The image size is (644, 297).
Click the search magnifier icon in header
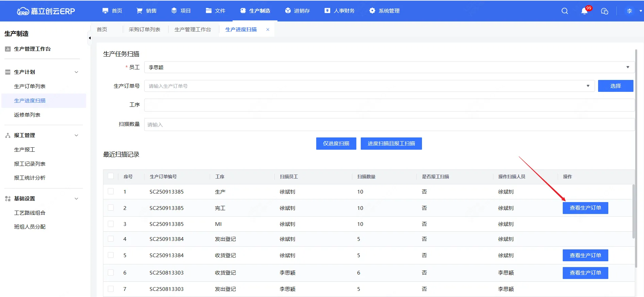tap(564, 11)
